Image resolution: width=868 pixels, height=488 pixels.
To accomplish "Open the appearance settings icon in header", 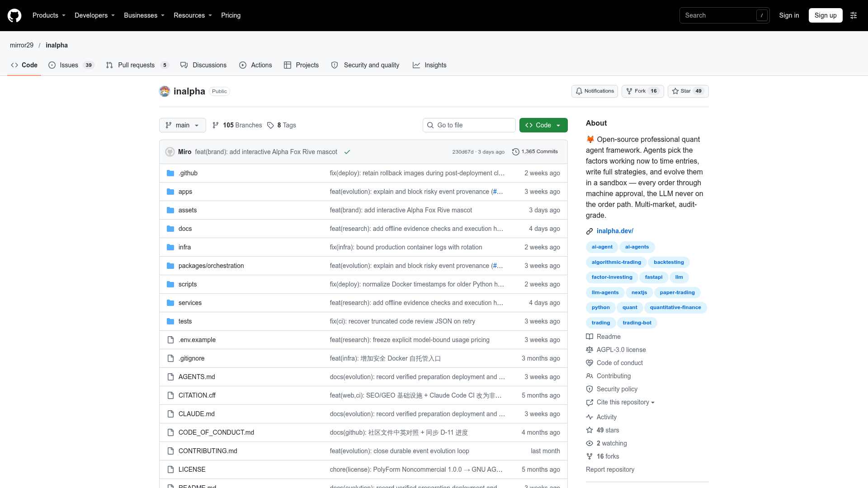I will tap(854, 15).
